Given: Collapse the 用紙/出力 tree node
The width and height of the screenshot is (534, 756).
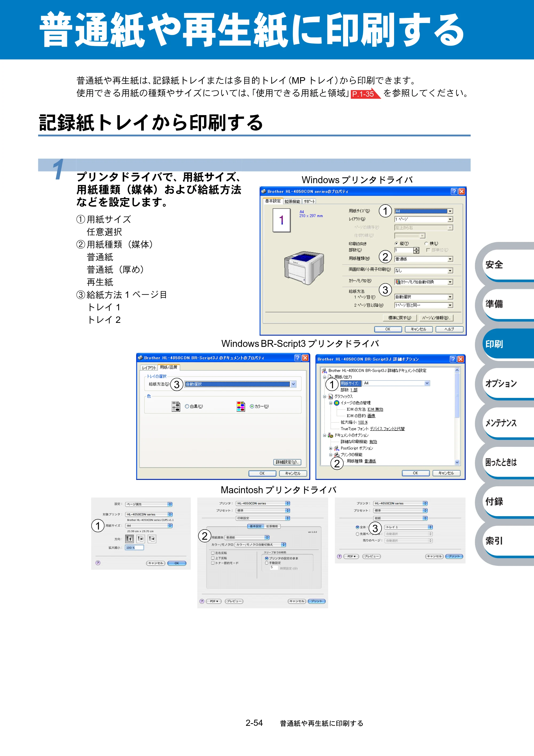Looking at the screenshot, I should [x=325, y=377].
